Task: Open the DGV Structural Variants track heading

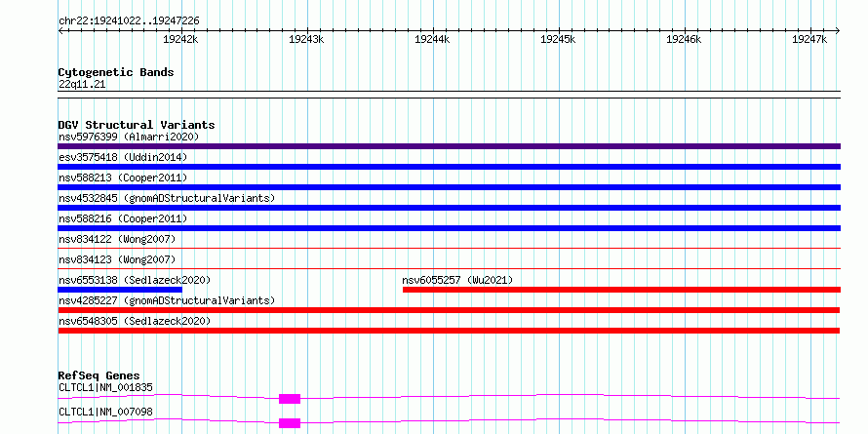Action: 137,125
